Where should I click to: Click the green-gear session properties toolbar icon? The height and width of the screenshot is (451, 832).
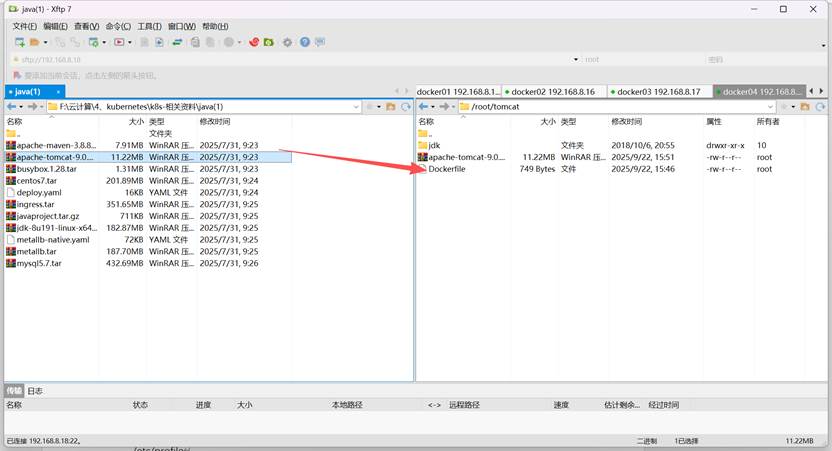[93, 42]
